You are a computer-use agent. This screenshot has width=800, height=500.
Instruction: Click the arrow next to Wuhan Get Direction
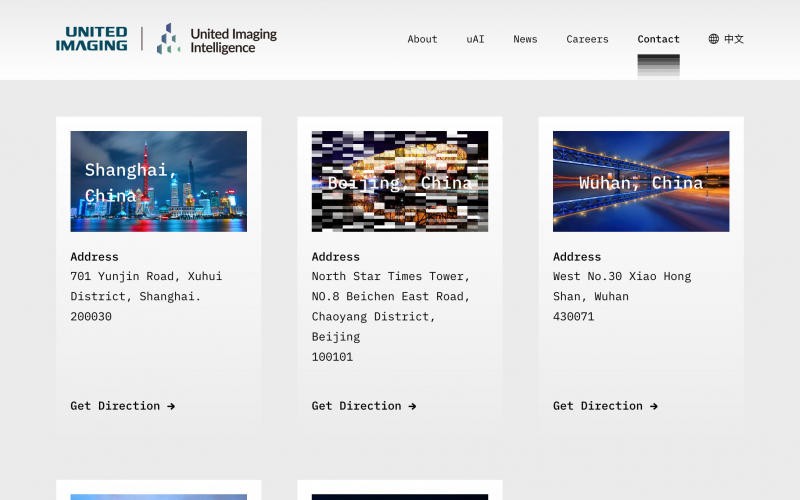[x=654, y=406]
